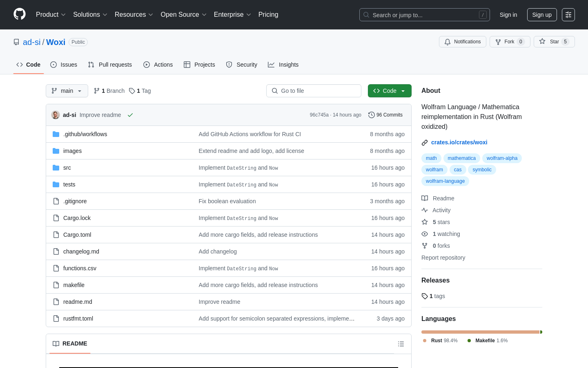Click the link icon beside crates.io URL
Screen dimensions: 588x368
point(425,143)
